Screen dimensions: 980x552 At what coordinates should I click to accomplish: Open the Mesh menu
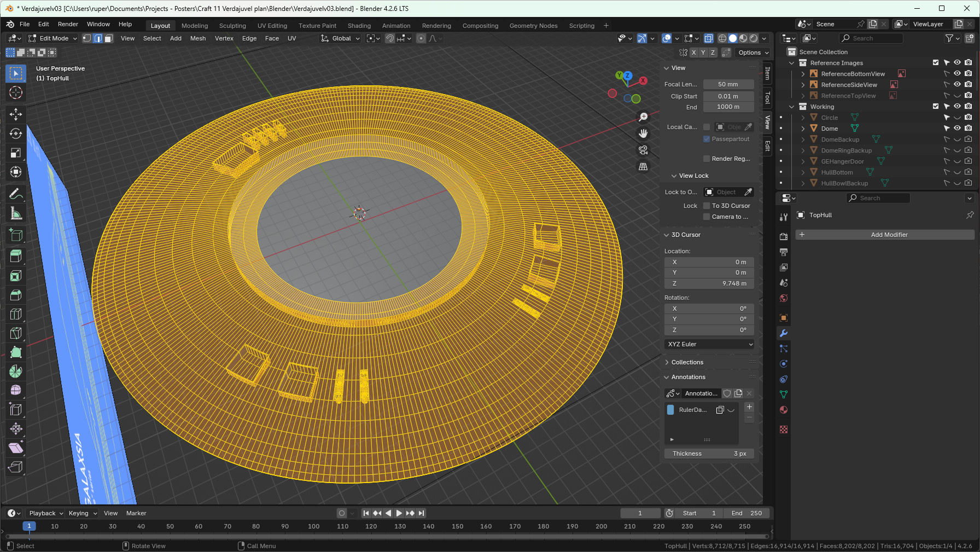tap(197, 38)
